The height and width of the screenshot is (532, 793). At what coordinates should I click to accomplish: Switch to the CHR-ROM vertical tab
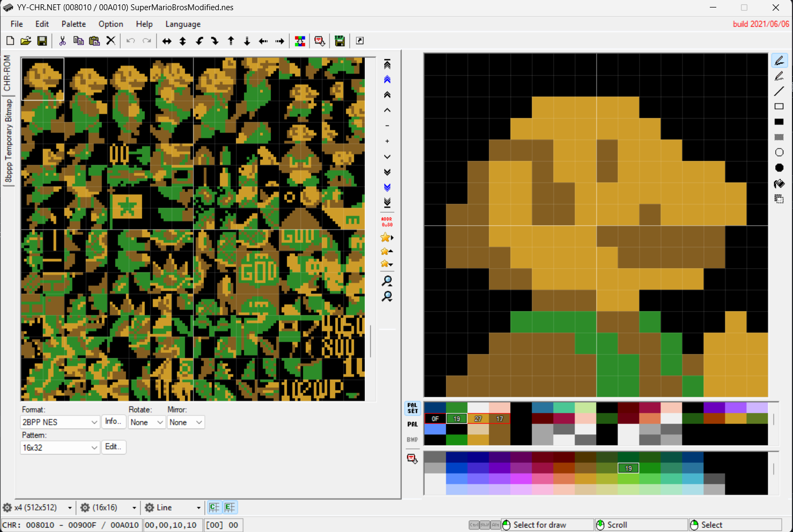pos(7,73)
